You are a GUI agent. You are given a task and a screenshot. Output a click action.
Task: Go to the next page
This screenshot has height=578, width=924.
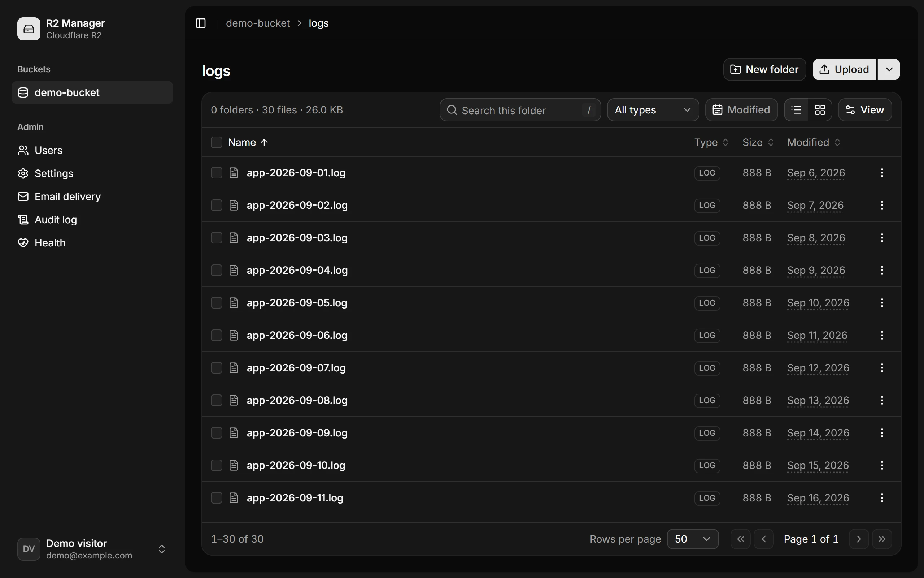pos(859,539)
